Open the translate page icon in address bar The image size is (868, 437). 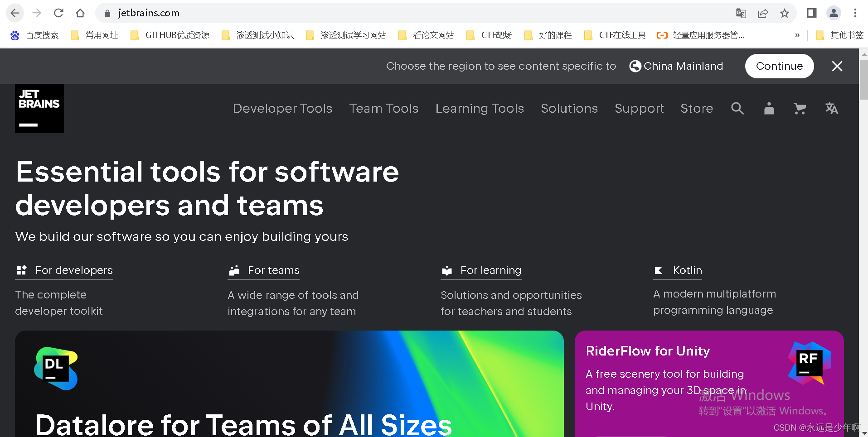point(741,13)
